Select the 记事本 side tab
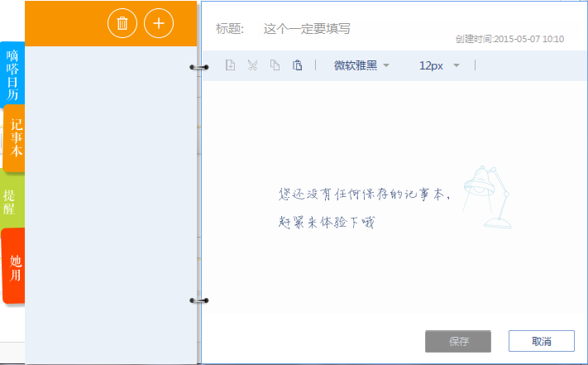The width and height of the screenshot is (588, 365). tap(15, 138)
